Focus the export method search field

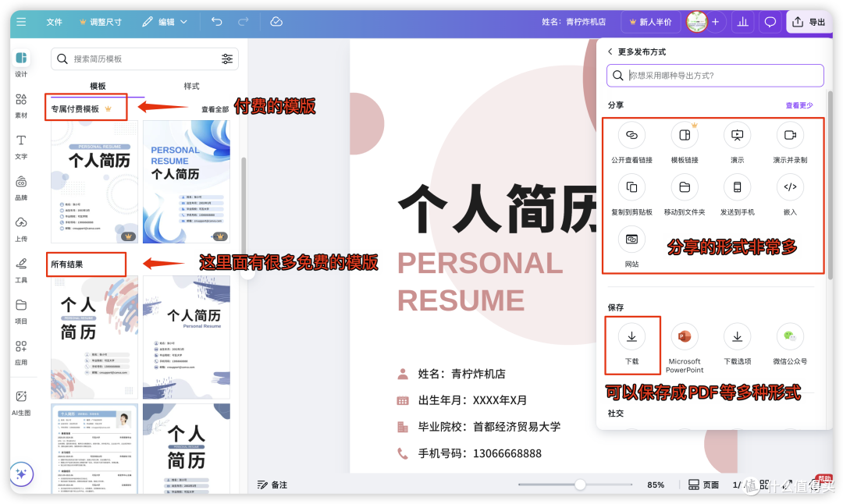pyautogui.click(x=715, y=75)
